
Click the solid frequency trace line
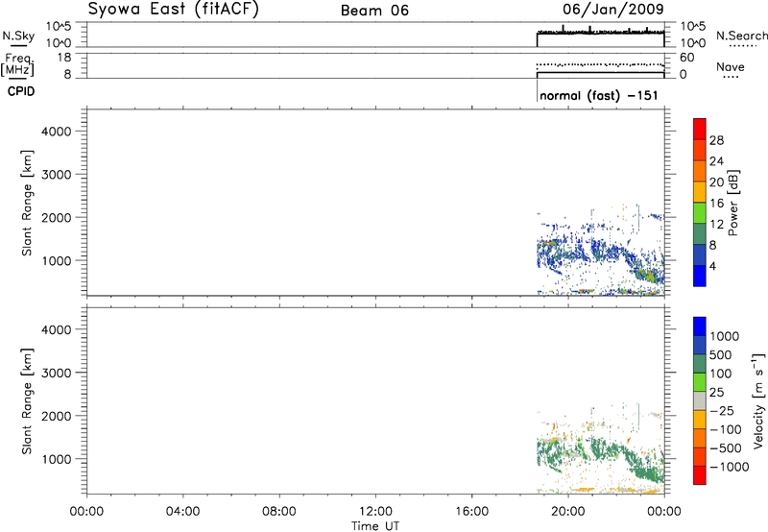[x=601, y=72]
